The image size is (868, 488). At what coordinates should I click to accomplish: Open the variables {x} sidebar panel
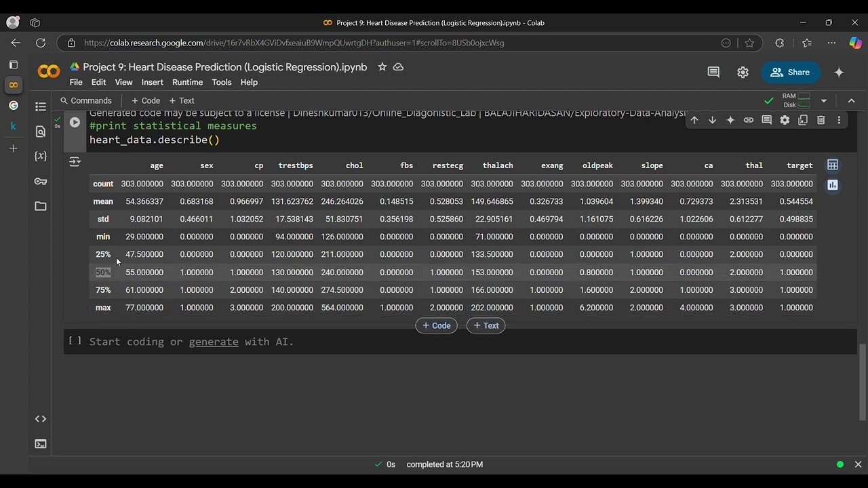[41, 156]
